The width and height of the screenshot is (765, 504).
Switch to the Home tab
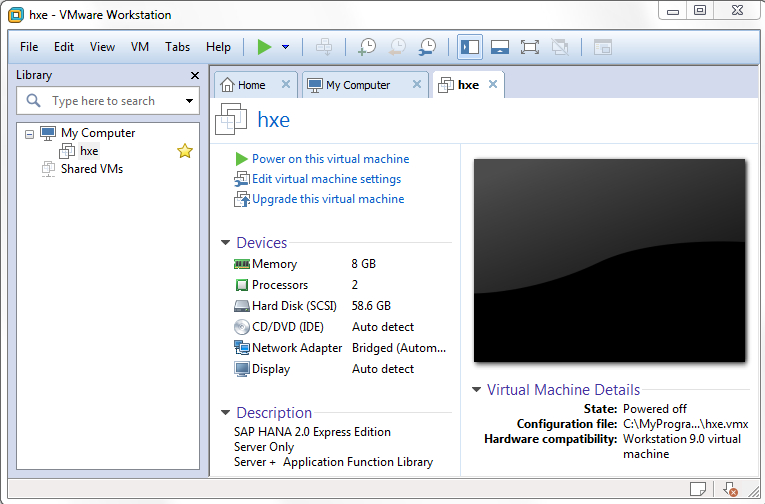pyautogui.click(x=251, y=85)
